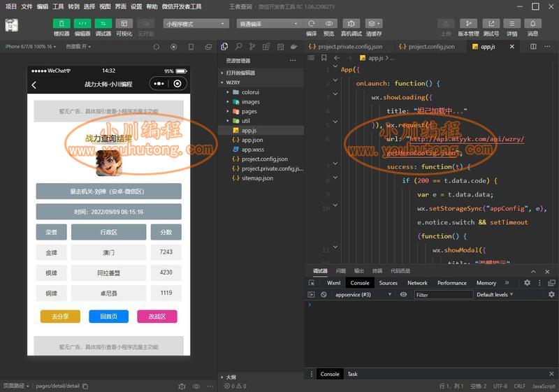Click the detach simulator window icon
The height and width of the screenshot is (392, 559).
(x=208, y=47)
